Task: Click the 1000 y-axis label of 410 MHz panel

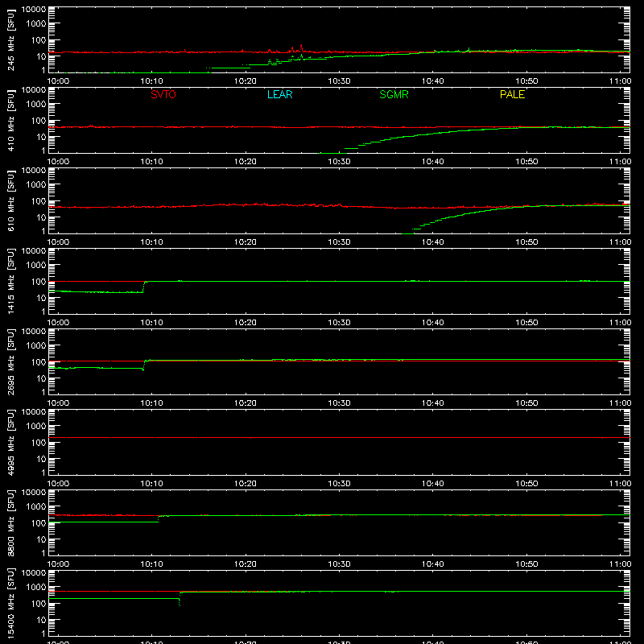Action: (36, 104)
